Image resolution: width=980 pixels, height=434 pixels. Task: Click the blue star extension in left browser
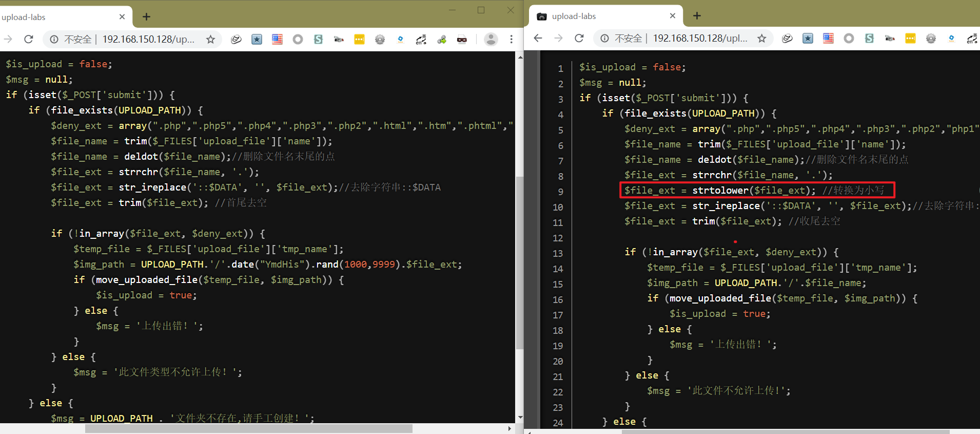click(x=257, y=39)
